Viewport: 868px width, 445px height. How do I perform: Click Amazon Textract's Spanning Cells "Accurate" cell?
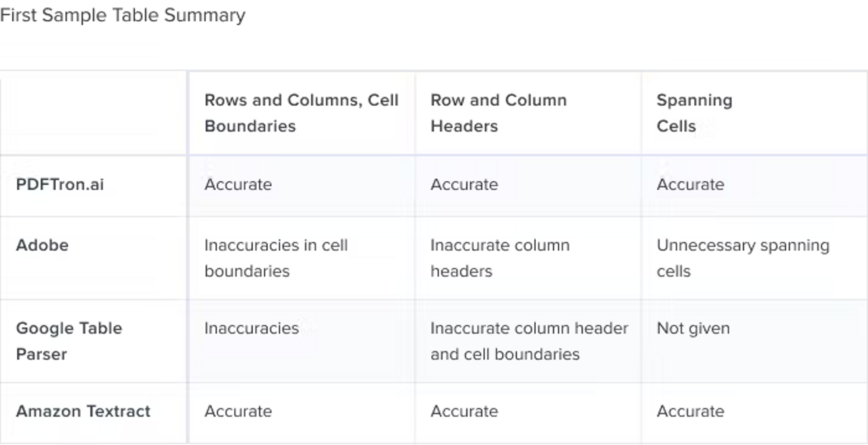[690, 412]
